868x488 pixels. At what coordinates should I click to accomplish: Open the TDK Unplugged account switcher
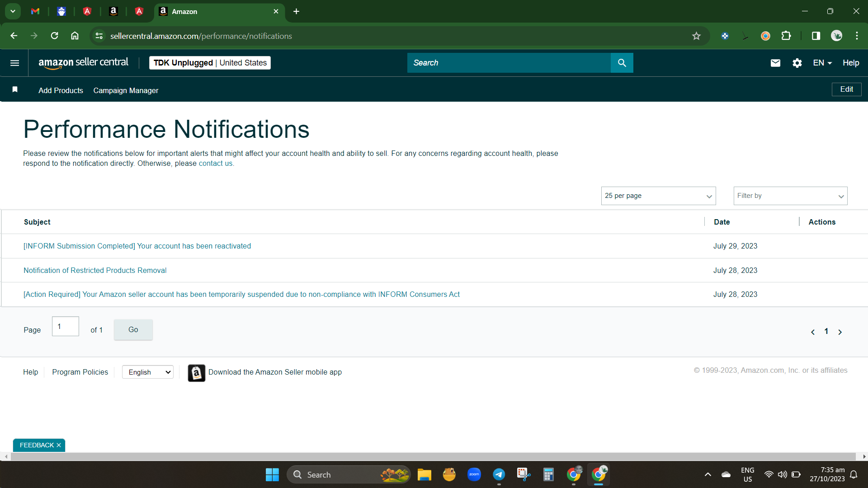(x=210, y=63)
